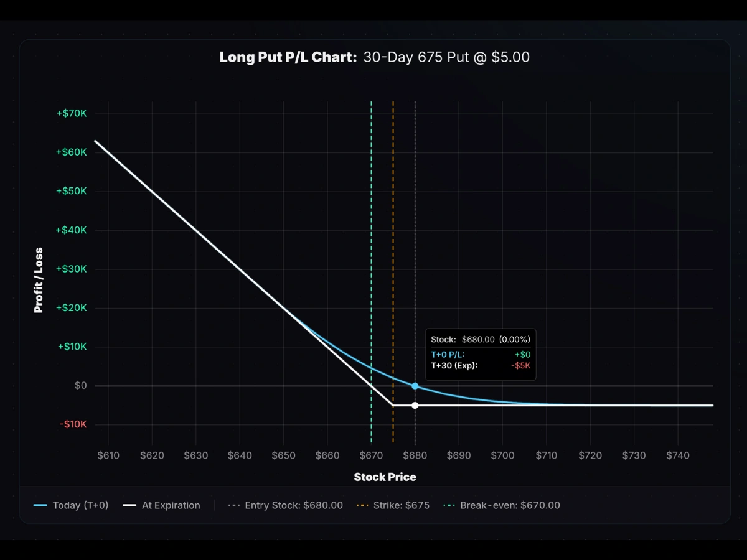Click the blue T+0 data point marker

tap(415, 386)
